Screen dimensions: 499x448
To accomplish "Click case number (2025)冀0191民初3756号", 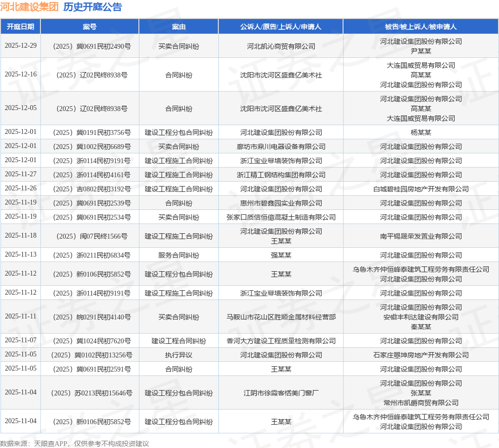I will point(92,132).
